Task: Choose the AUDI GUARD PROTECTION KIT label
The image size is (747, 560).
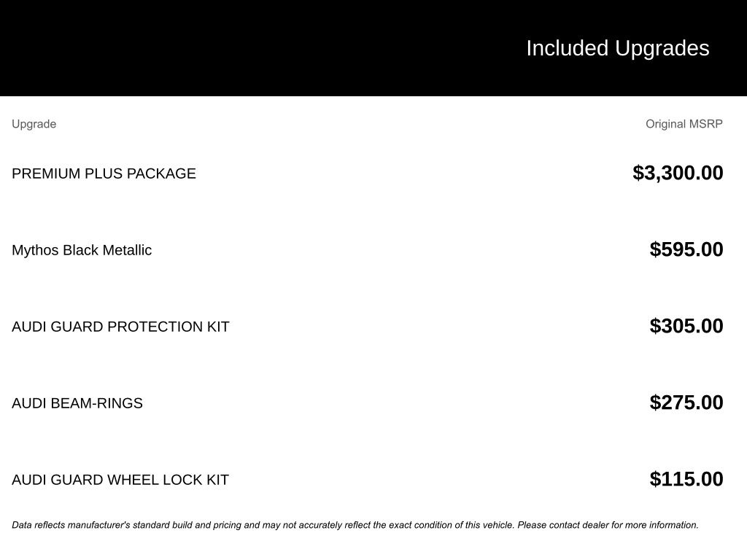Action: 120,327
